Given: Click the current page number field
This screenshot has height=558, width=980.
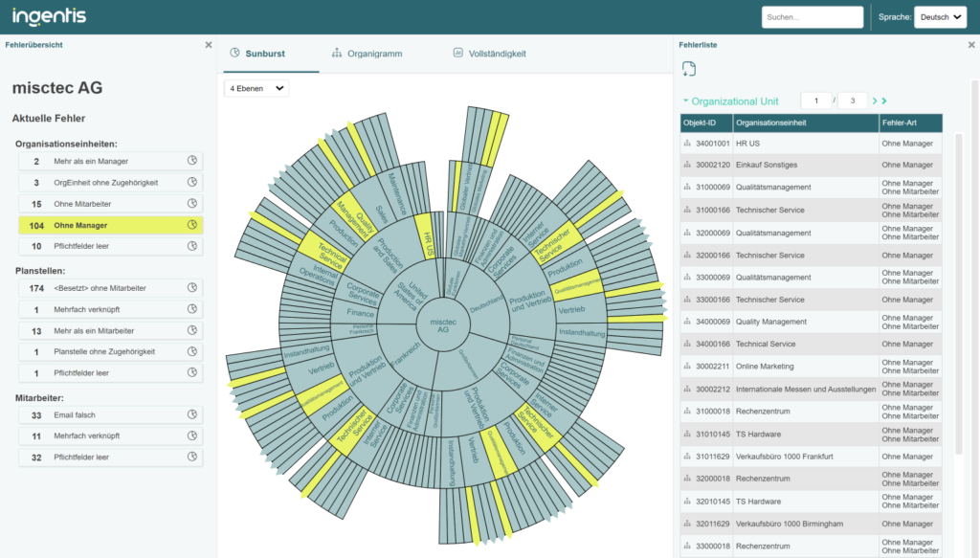Looking at the screenshot, I should (815, 100).
